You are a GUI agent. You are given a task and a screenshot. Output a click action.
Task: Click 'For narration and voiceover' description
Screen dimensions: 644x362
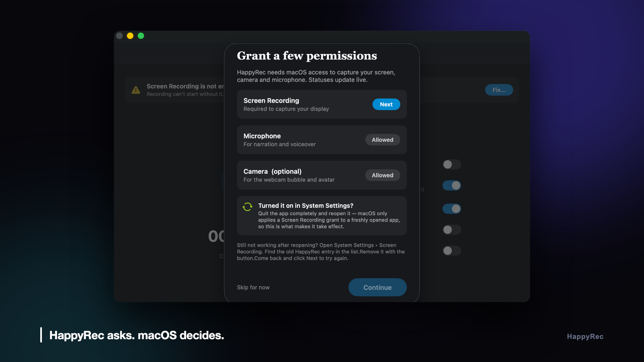280,144
